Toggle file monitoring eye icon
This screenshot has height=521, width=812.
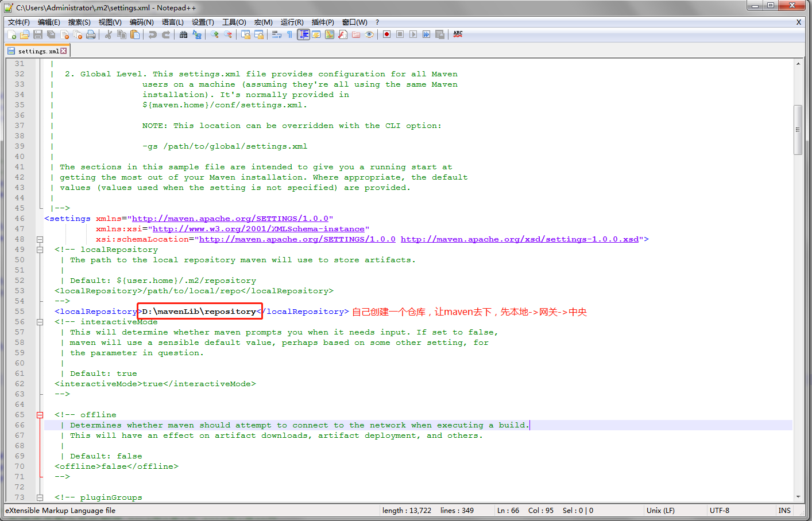coord(369,34)
